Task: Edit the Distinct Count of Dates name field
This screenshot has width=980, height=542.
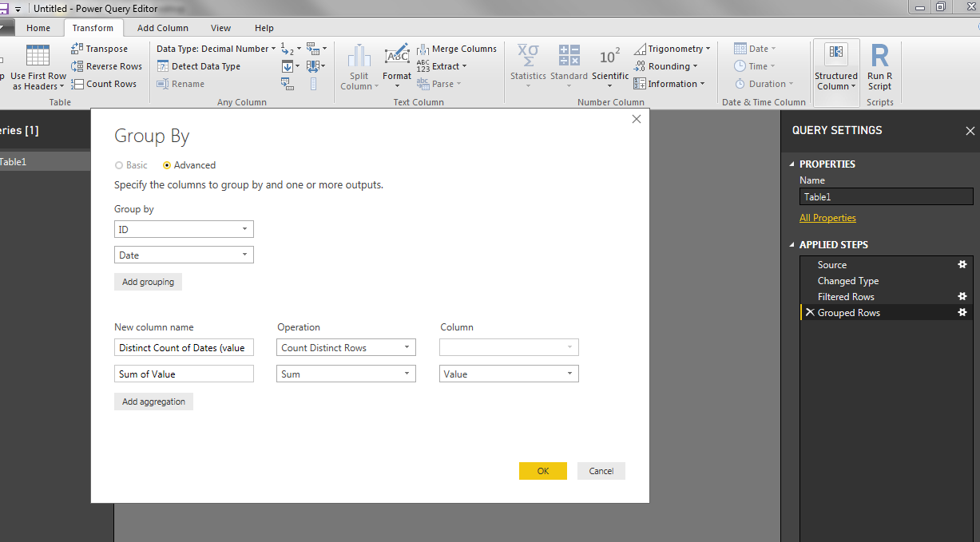Action: pos(184,347)
